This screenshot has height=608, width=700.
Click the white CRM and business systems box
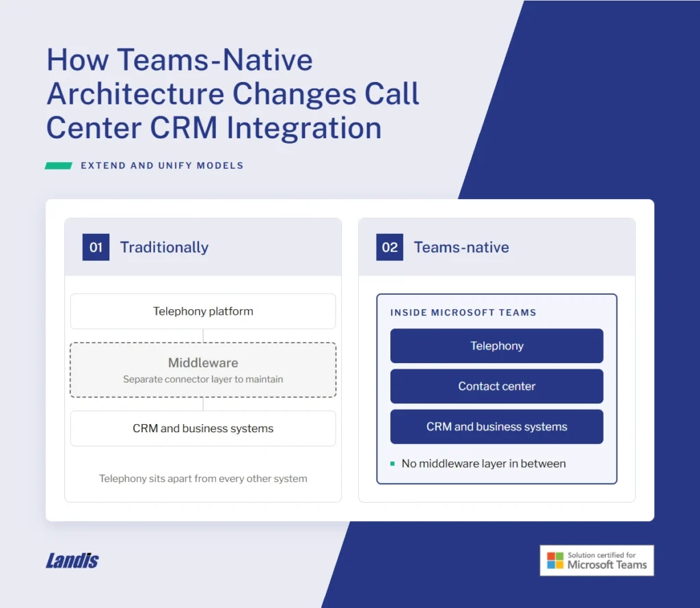(x=203, y=428)
